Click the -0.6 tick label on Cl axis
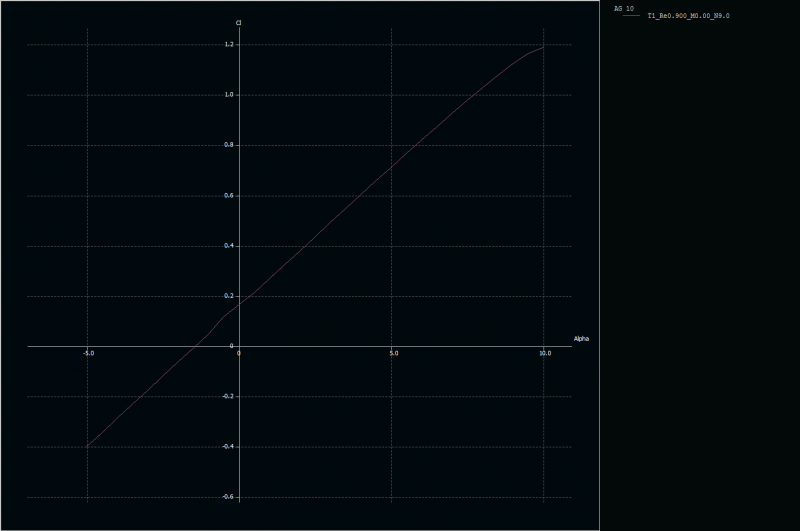The height and width of the screenshot is (531, 800). [x=228, y=497]
